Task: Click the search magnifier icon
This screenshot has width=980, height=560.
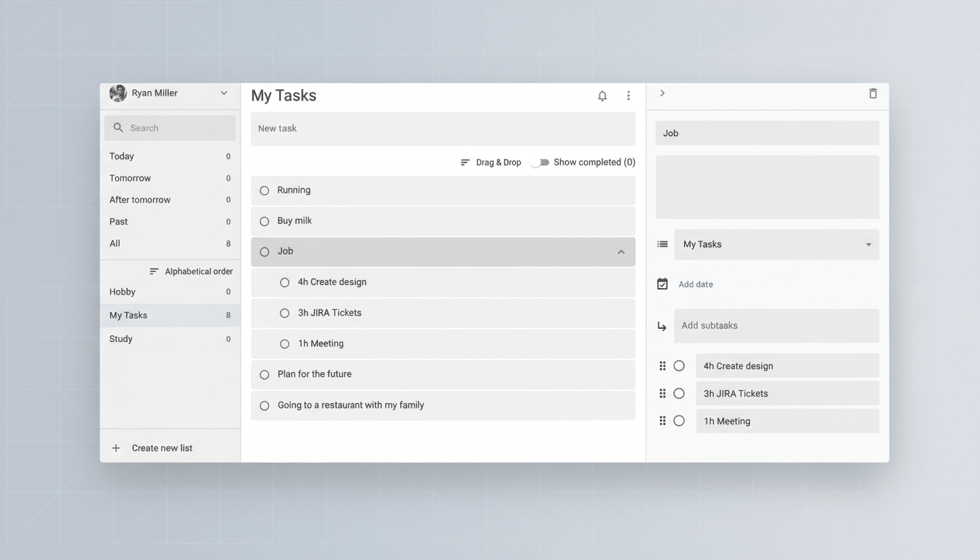Action: coord(118,128)
